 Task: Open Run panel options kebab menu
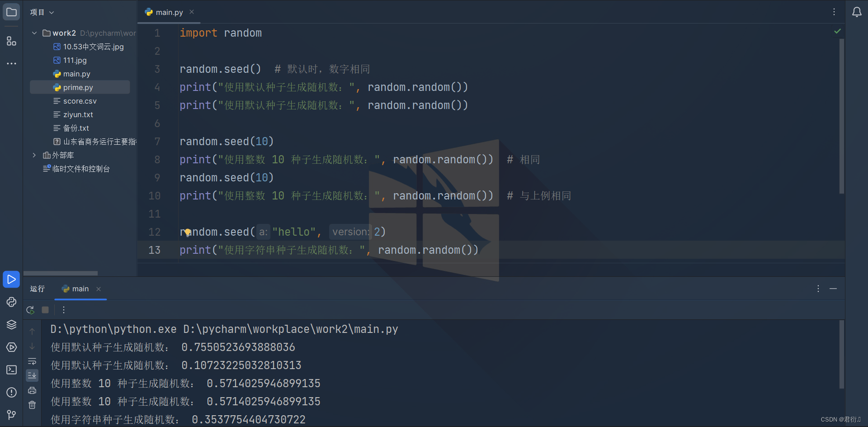[x=818, y=289]
